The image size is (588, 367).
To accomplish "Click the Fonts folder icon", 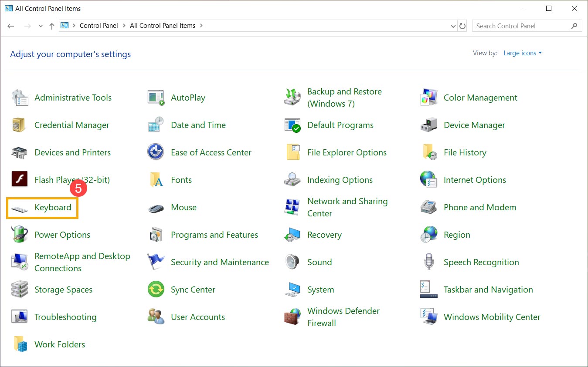I will [156, 180].
